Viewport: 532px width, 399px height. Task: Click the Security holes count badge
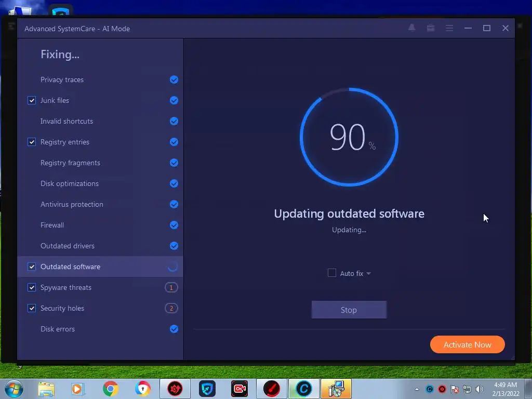171,308
